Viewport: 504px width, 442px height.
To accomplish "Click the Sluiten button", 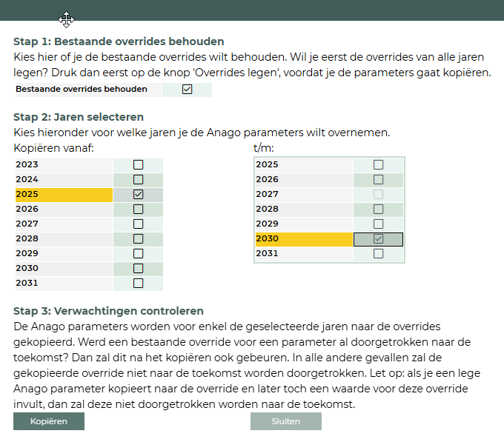I will [x=285, y=421].
